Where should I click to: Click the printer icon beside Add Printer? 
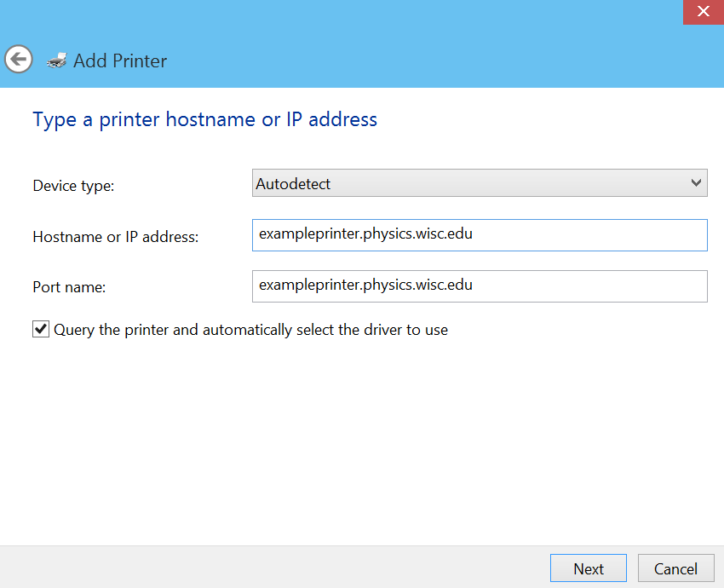(56, 61)
